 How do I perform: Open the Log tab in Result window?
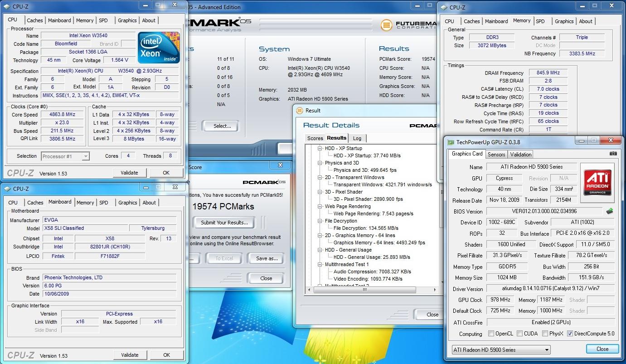click(x=357, y=138)
